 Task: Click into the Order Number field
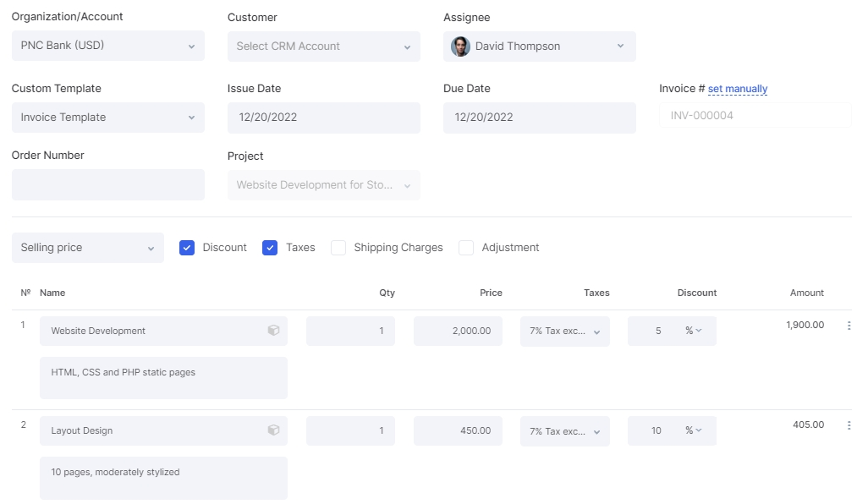click(x=108, y=184)
